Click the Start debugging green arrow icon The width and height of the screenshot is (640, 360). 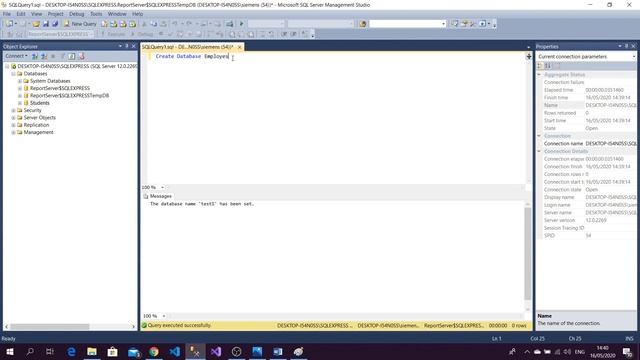click(x=241, y=24)
